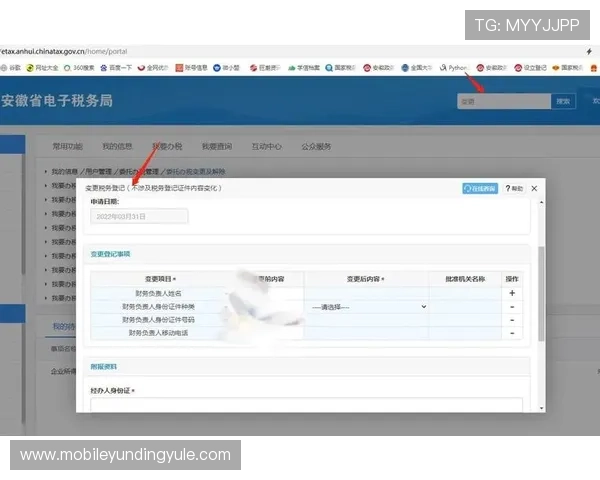The image size is (600, 480).
Task: Open the 网址大全 bookmark
Action: click(42, 68)
